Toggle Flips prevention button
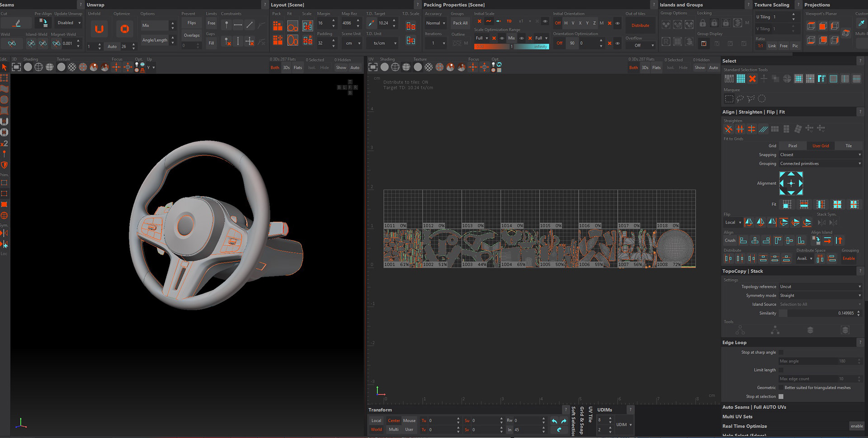 pos(192,23)
